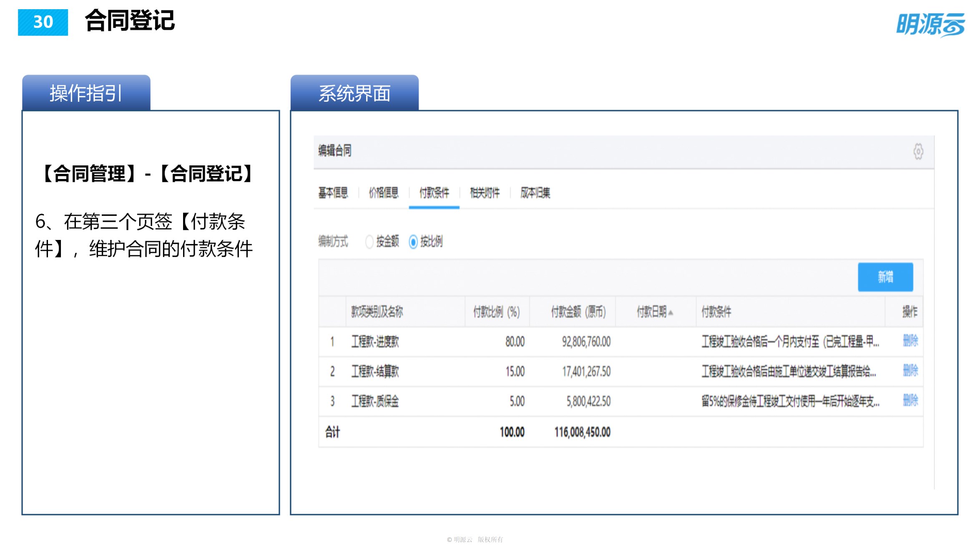Select the 按金额 radio option

[x=369, y=242]
